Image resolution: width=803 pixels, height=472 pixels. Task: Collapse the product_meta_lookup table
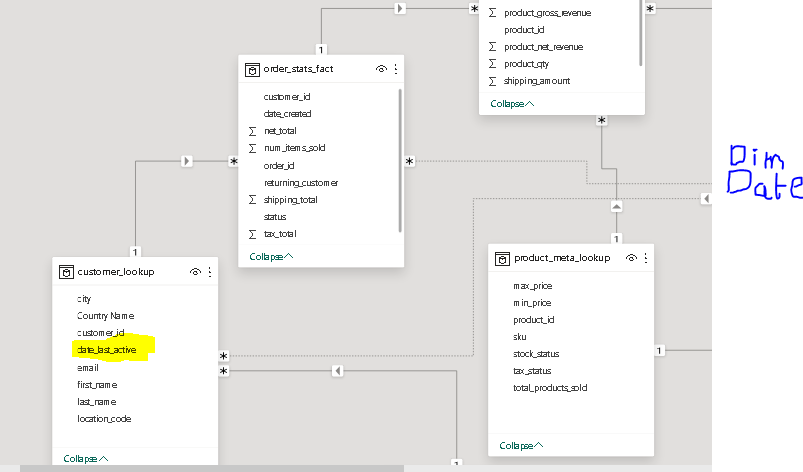click(521, 446)
